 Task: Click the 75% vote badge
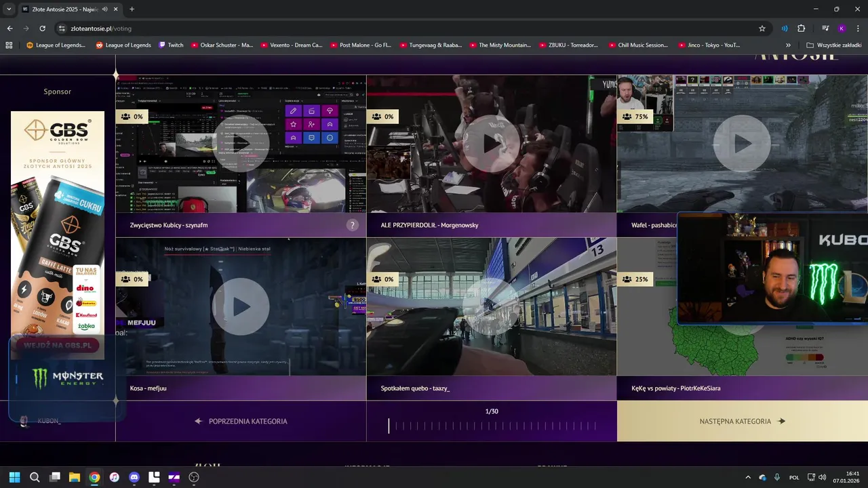[635, 117]
